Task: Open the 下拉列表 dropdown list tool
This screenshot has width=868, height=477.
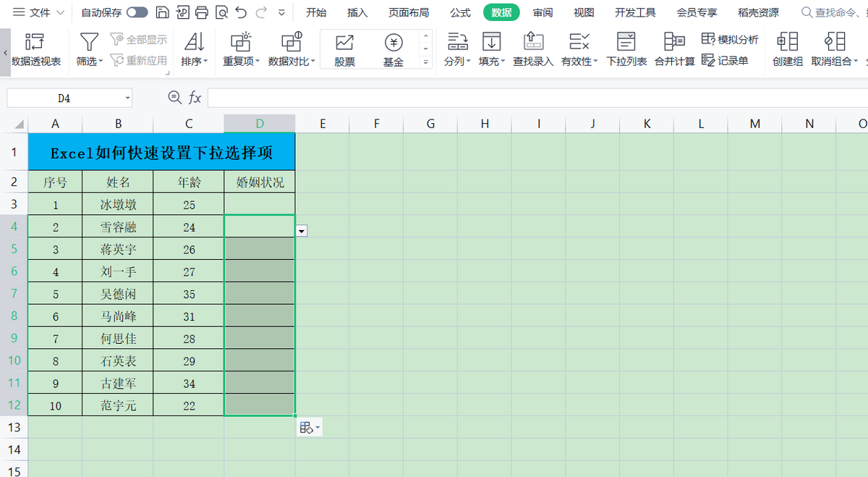Action: [626, 50]
